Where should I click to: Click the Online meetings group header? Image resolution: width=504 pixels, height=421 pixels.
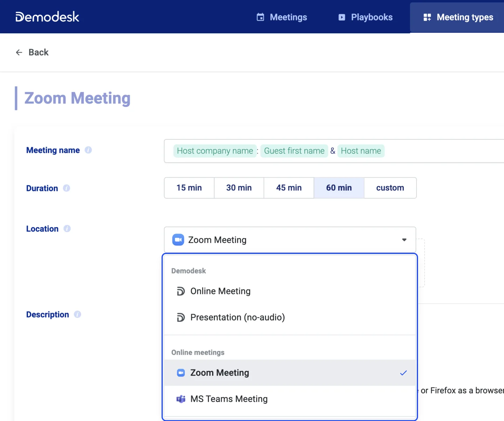pos(198,352)
